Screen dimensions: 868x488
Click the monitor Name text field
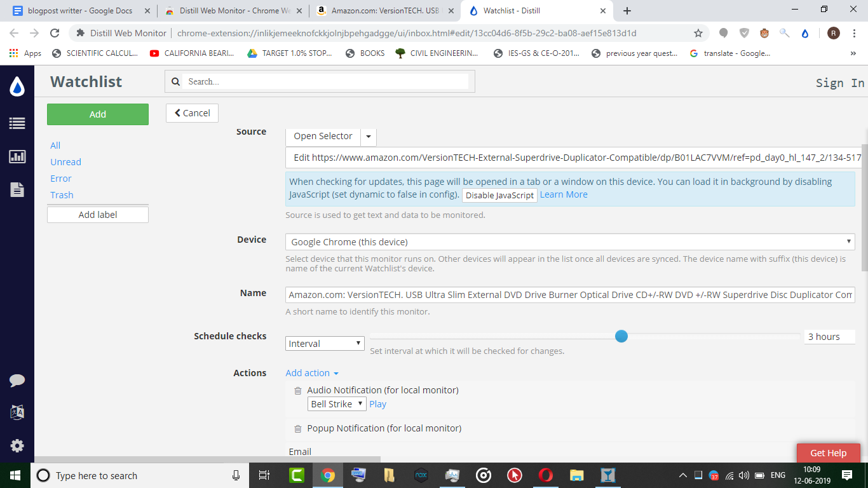[x=570, y=295]
